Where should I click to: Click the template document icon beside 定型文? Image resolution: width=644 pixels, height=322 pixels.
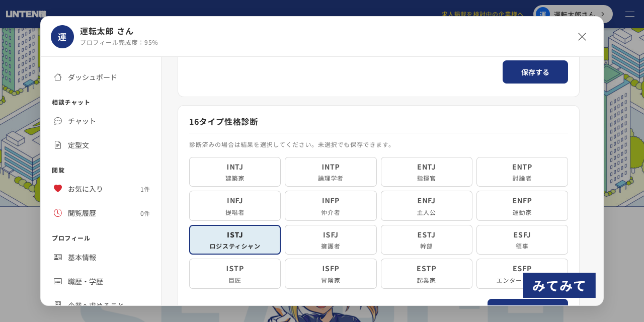click(58, 145)
